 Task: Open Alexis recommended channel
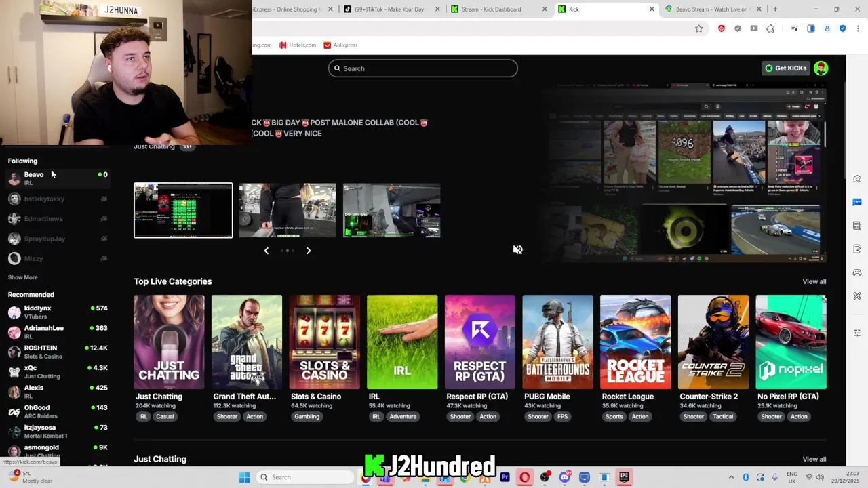pyautogui.click(x=57, y=392)
